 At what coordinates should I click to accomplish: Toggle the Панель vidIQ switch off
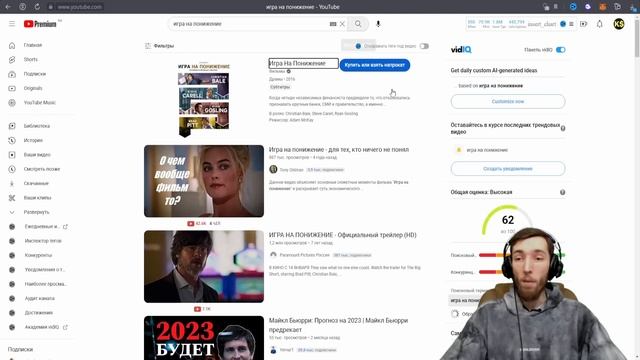tap(560, 50)
